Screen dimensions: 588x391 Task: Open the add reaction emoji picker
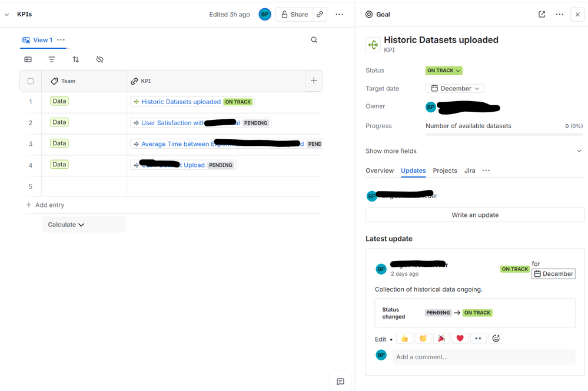tap(496, 339)
